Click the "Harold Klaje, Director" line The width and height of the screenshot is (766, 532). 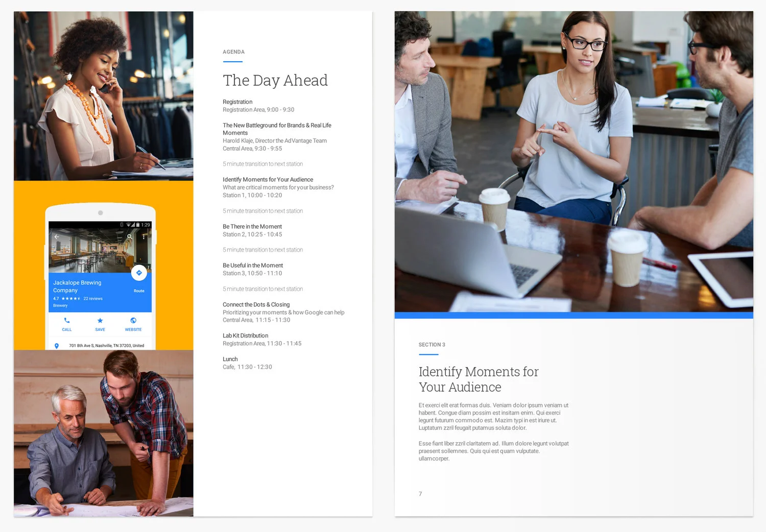275,141
